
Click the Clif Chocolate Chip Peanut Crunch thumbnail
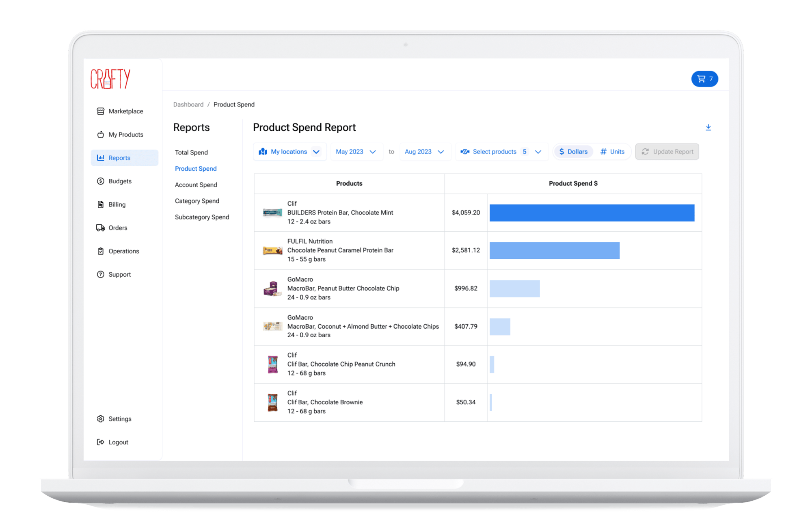(273, 364)
